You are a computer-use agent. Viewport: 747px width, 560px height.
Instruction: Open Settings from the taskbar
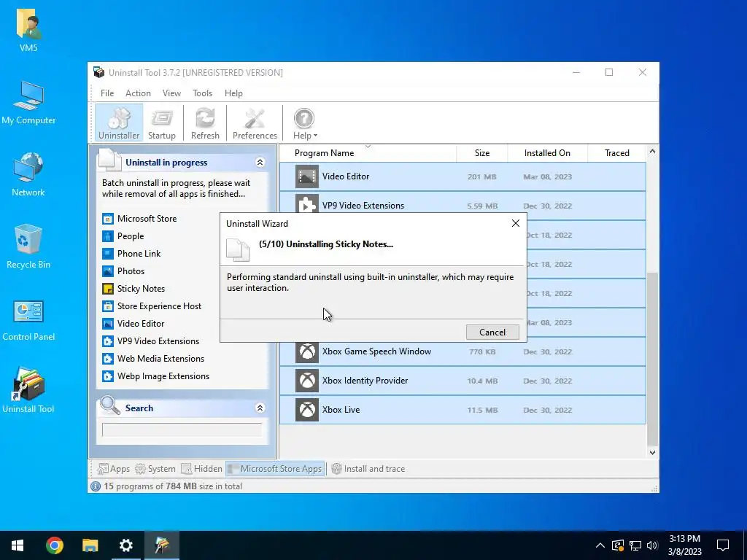125,545
